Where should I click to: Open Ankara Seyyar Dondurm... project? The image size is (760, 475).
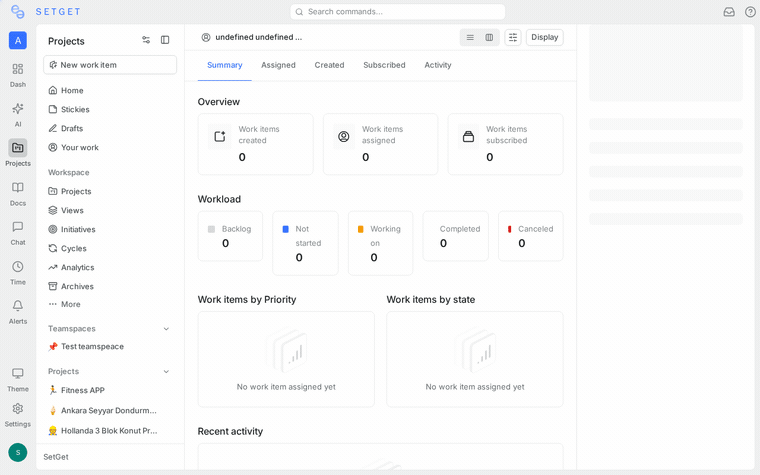110,411
